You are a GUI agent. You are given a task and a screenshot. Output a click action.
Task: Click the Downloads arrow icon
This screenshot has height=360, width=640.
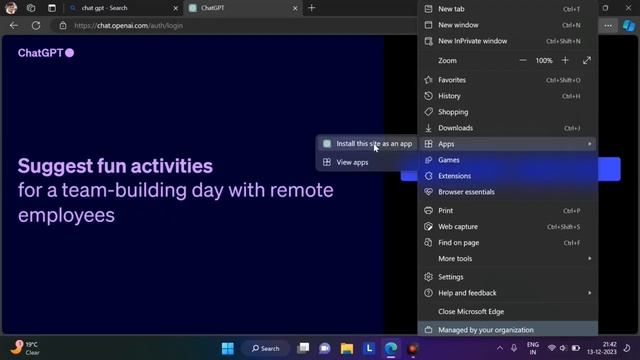point(428,128)
